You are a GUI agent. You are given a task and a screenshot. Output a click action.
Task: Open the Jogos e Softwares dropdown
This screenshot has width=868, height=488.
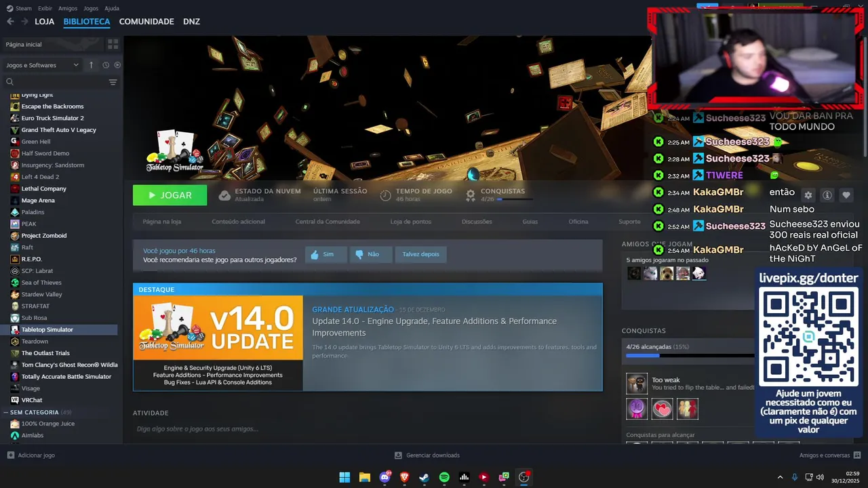[x=43, y=65]
